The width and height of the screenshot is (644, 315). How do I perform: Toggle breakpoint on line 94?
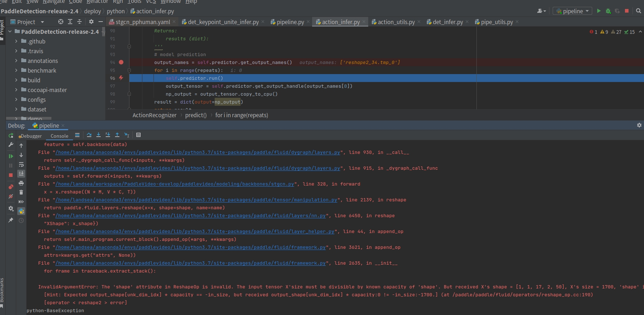pyautogui.click(x=121, y=62)
